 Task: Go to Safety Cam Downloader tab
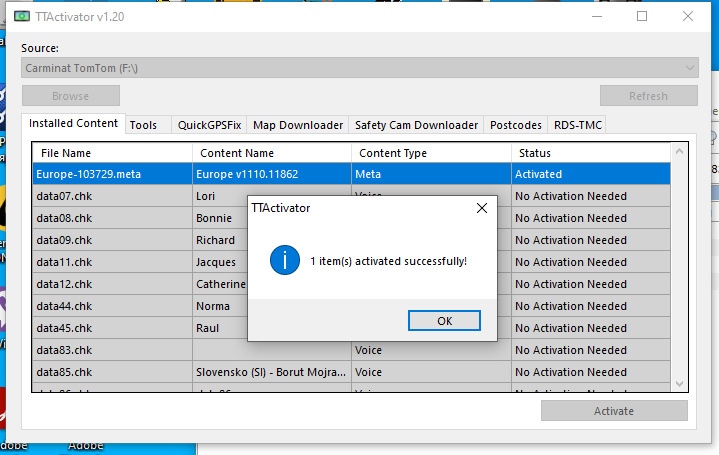tap(416, 125)
